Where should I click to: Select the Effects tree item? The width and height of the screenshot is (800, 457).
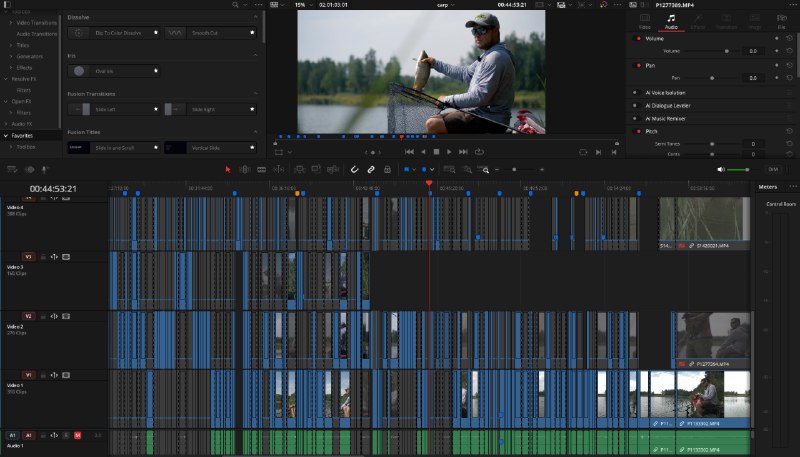pyautogui.click(x=24, y=67)
